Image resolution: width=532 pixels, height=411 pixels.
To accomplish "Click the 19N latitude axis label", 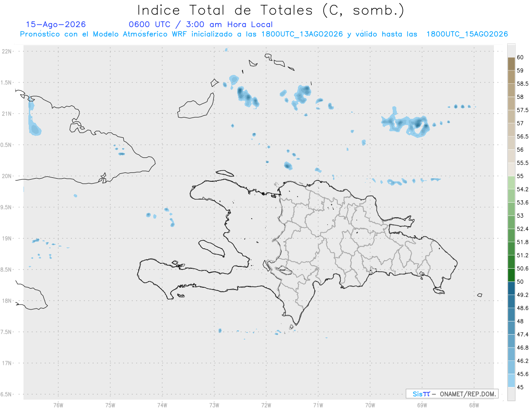I will 8,239.
